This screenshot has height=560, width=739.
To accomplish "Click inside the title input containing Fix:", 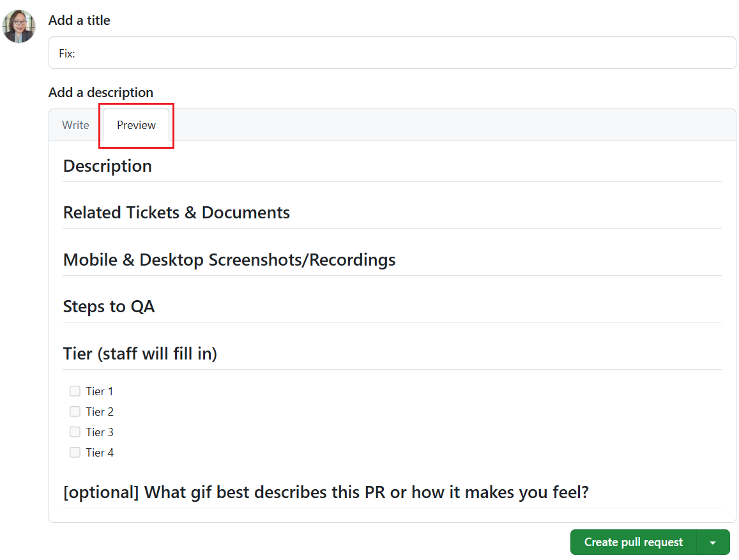I will coord(255,52).
